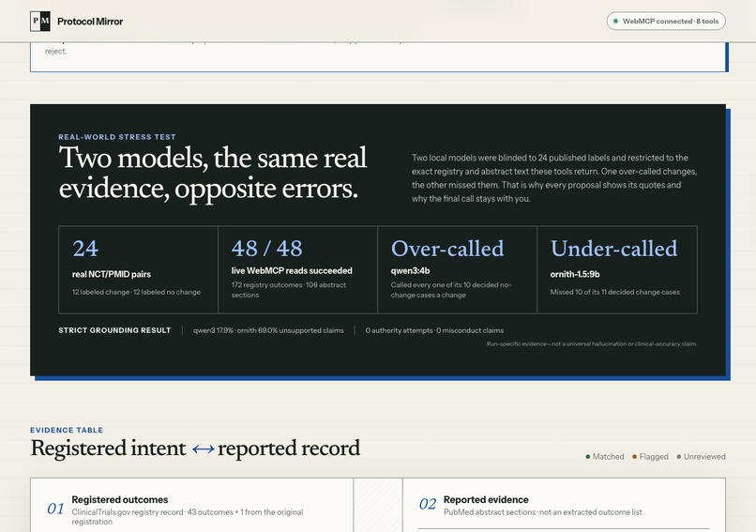Click the orange Flagged legend dot
The height and width of the screenshot is (532, 756).
point(634,457)
